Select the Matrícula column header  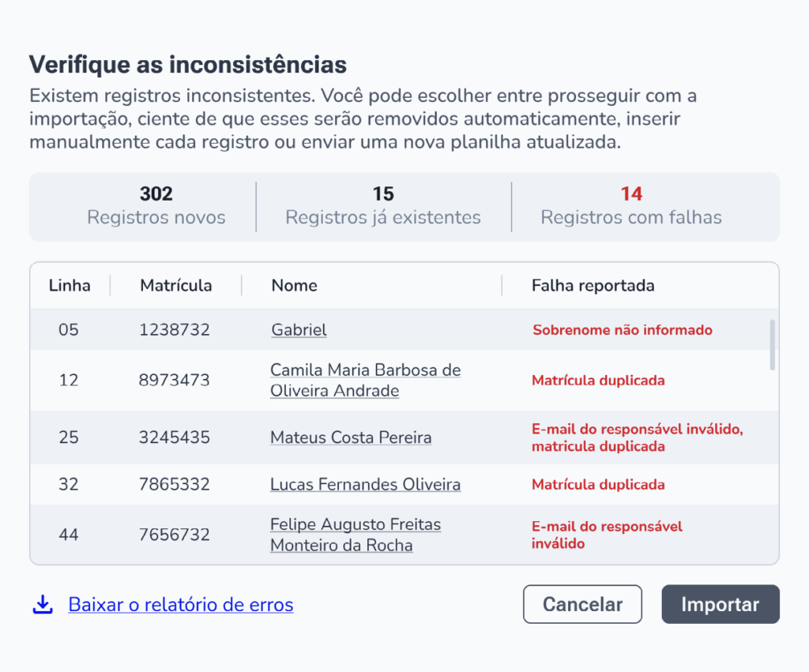coord(176,285)
